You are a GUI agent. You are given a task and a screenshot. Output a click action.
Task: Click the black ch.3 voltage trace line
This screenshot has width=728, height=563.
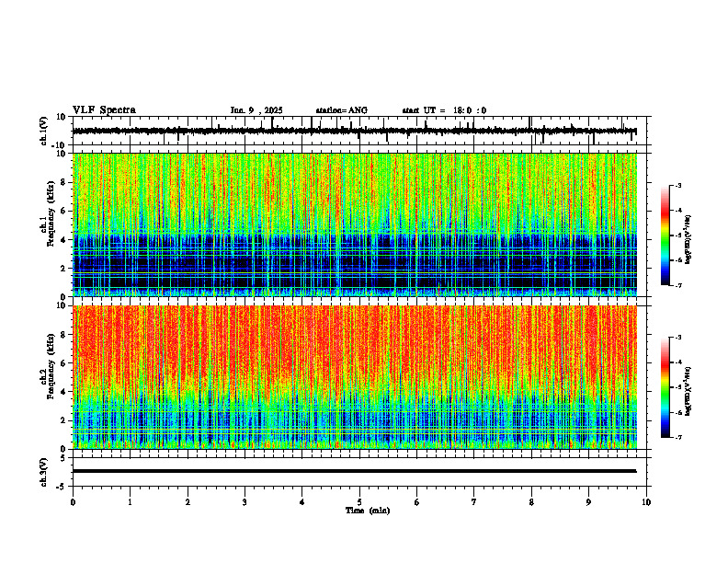click(x=354, y=471)
